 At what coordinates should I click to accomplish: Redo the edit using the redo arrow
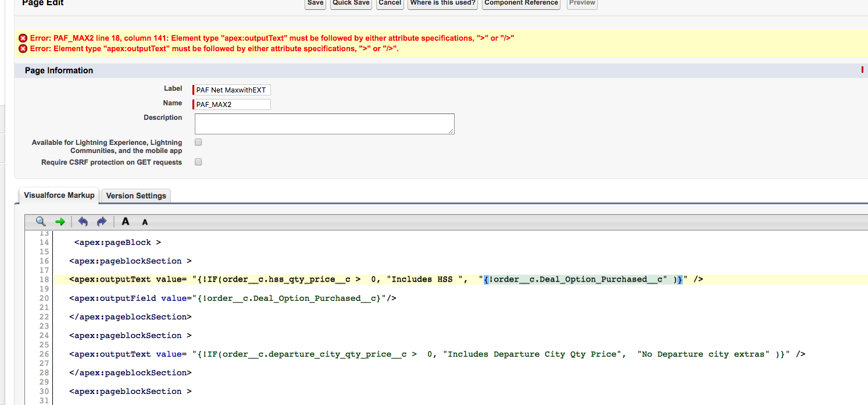click(101, 222)
